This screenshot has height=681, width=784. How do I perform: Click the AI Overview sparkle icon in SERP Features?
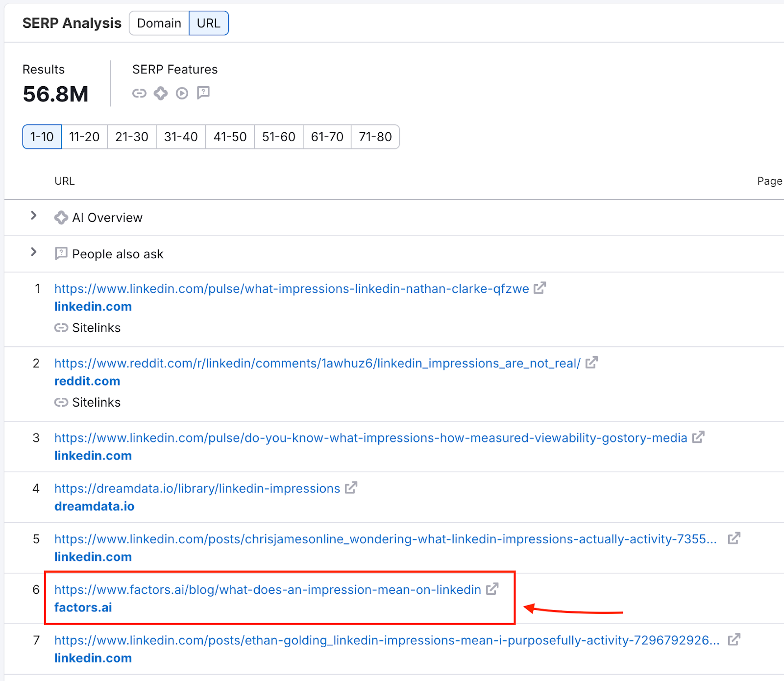click(161, 93)
